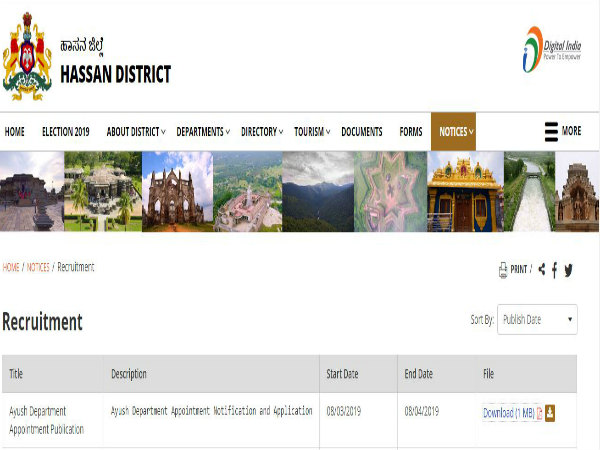Expand the Directory dropdown menu
Screen dimensions: 600x450
click(x=262, y=132)
